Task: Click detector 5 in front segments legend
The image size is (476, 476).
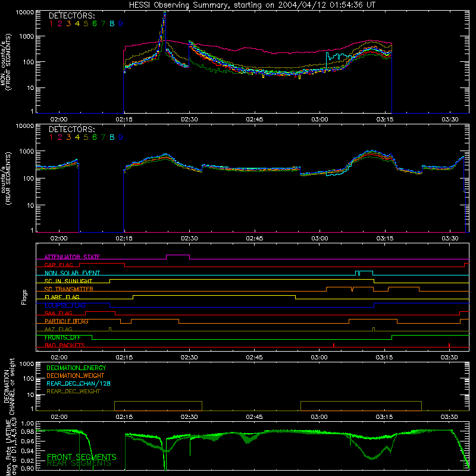Action: tap(86, 24)
